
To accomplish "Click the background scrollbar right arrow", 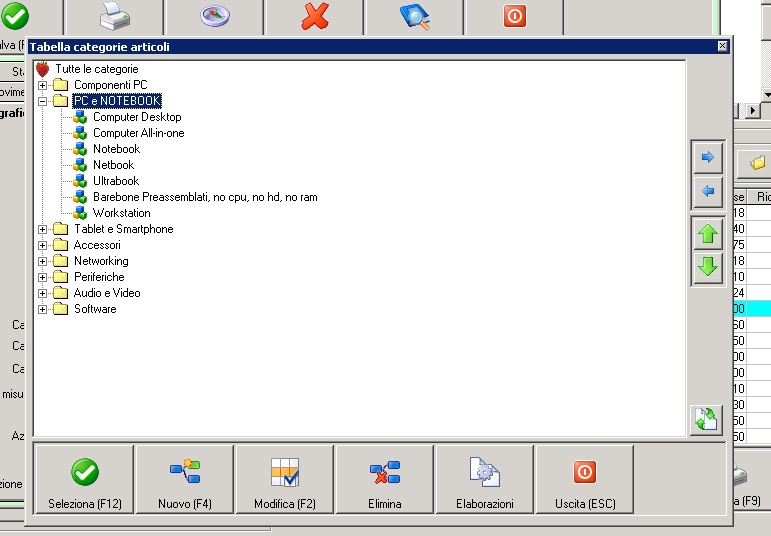I will point(752,111).
